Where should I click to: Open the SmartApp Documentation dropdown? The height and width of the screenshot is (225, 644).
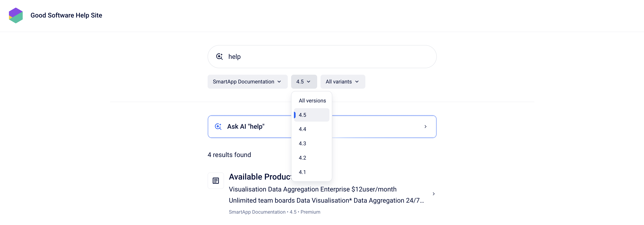[x=247, y=82]
